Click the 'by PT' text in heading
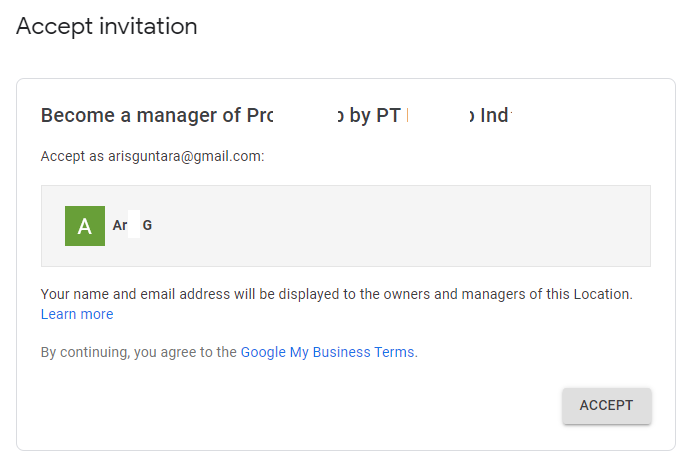 tap(375, 116)
